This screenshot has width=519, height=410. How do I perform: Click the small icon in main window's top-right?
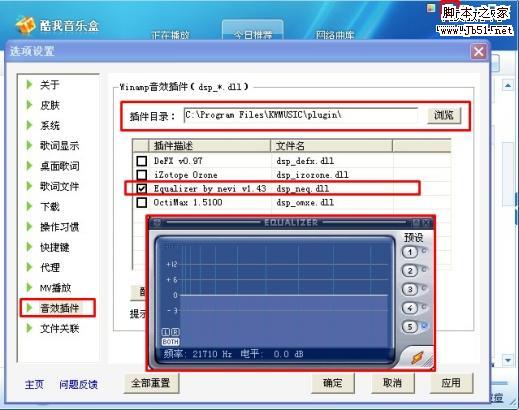click(431, 8)
